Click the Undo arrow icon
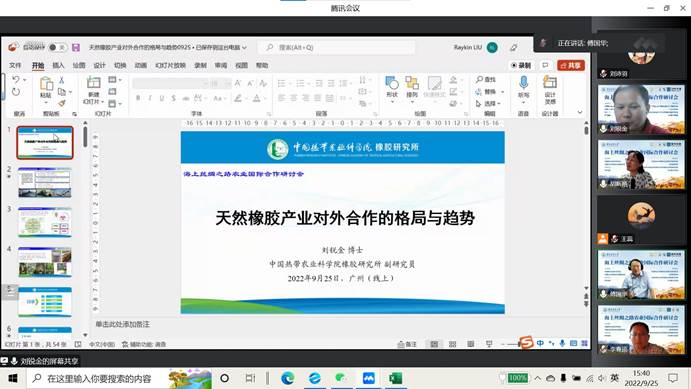The height and width of the screenshot is (389, 691). (x=16, y=80)
